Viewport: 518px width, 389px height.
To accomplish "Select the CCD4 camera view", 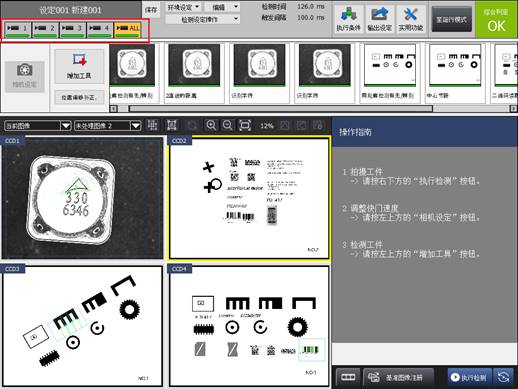I will point(249,326).
